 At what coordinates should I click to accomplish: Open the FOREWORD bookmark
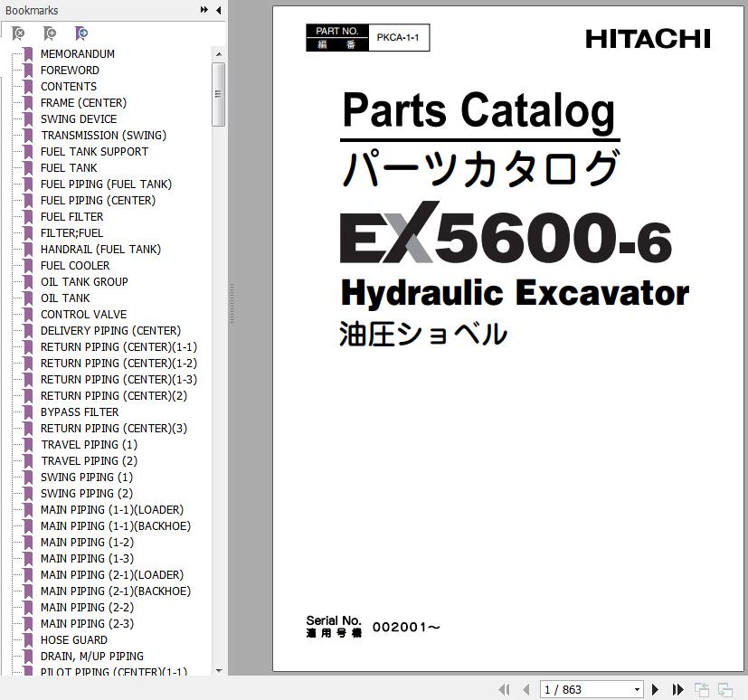tap(70, 71)
